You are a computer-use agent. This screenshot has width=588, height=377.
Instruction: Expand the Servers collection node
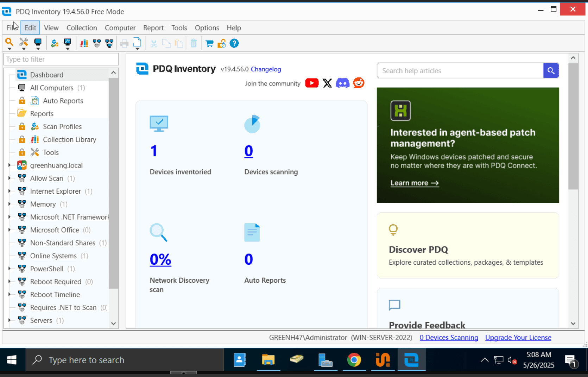pyautogui.click(x=10, y=320)
